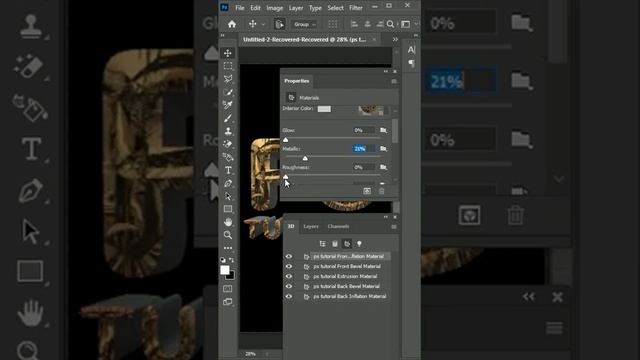Click the render icon in Properties panel
Screen dimensions: 640x360
point(367,191)
